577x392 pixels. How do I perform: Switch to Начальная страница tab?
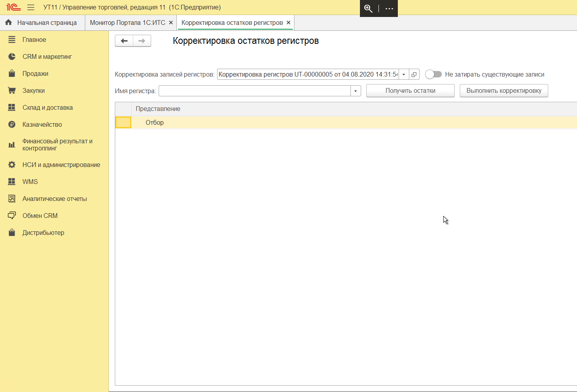(42, 23)
